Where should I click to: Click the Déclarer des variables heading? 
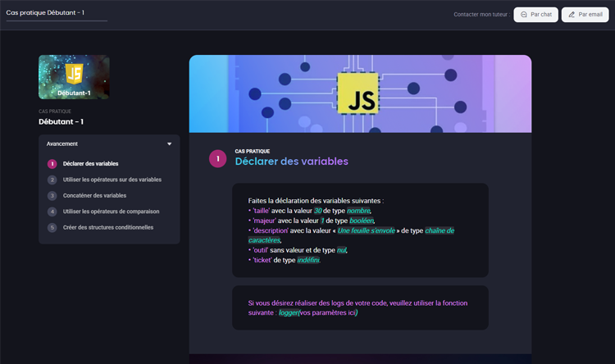coord(291,162)
